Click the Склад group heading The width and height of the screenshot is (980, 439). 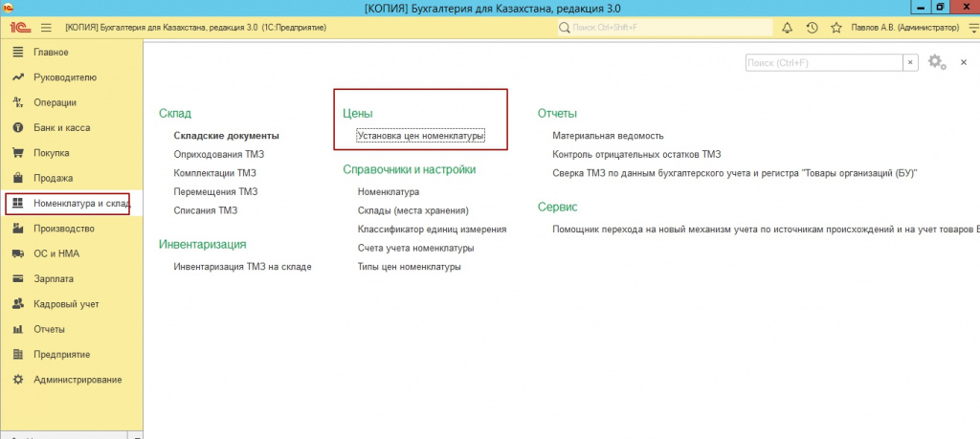(x=175, y=114)
